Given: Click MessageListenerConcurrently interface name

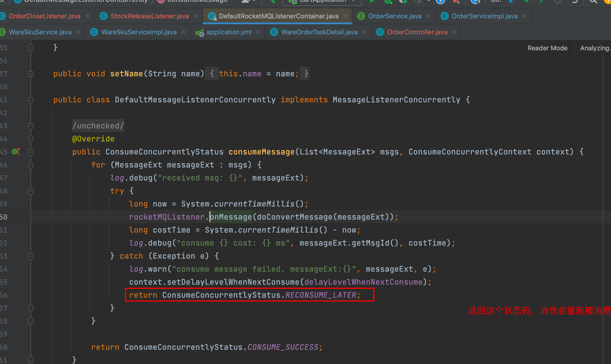Looking at the screenshot, I should click(397, 100).
